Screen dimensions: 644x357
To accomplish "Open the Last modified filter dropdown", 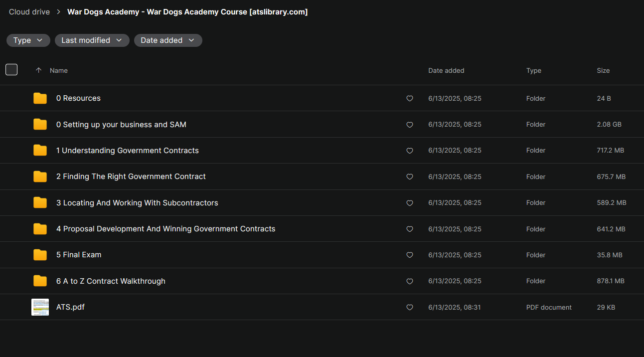I will 92,40.
